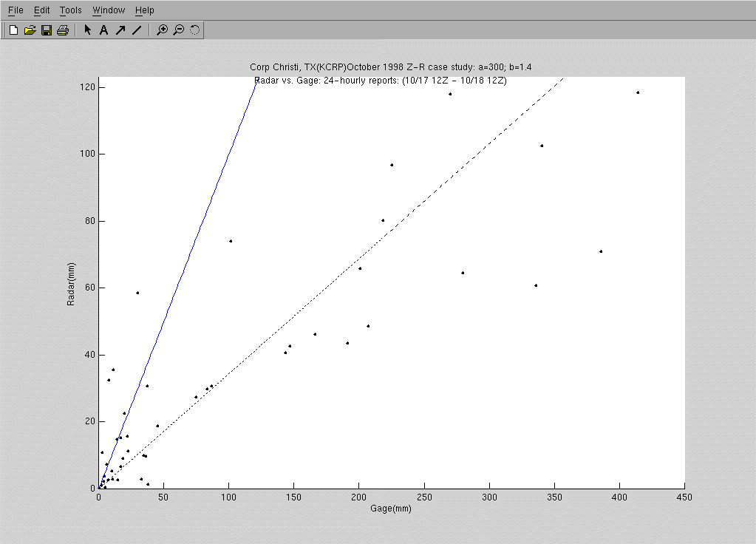Activate the Zoom Out magnifier tool
756x544 pixels.
tap(178, 30)
